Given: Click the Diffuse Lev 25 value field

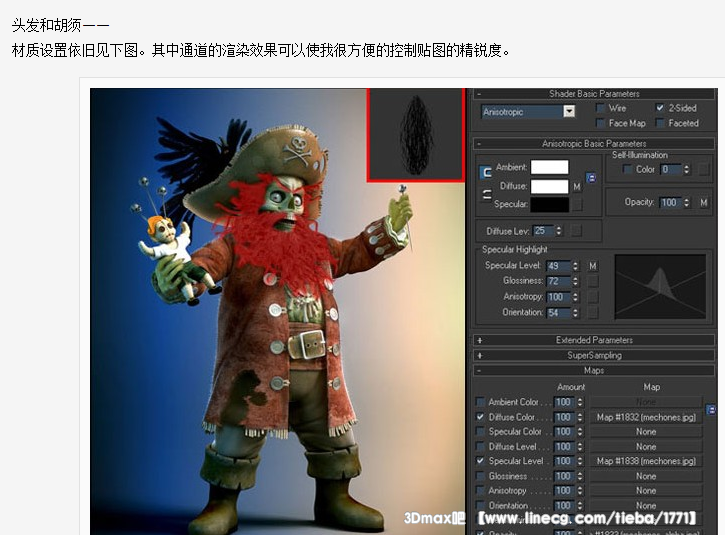Looking at the screenshot, I should click(544, 230).
